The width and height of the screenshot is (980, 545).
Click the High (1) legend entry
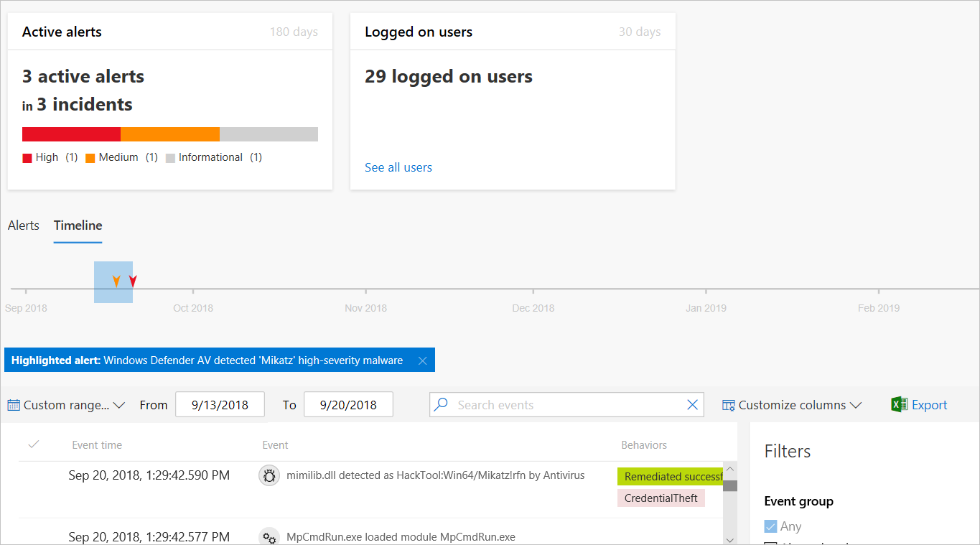50,157
